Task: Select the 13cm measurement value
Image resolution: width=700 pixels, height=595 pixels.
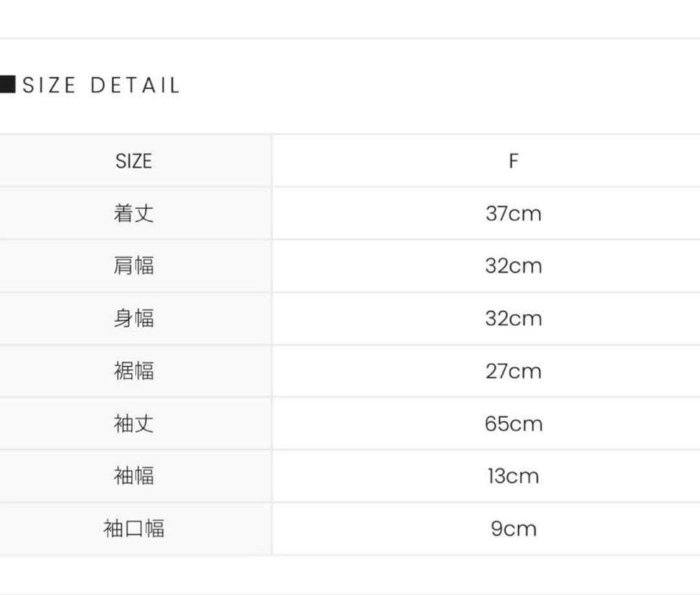Action: (513, 476)
